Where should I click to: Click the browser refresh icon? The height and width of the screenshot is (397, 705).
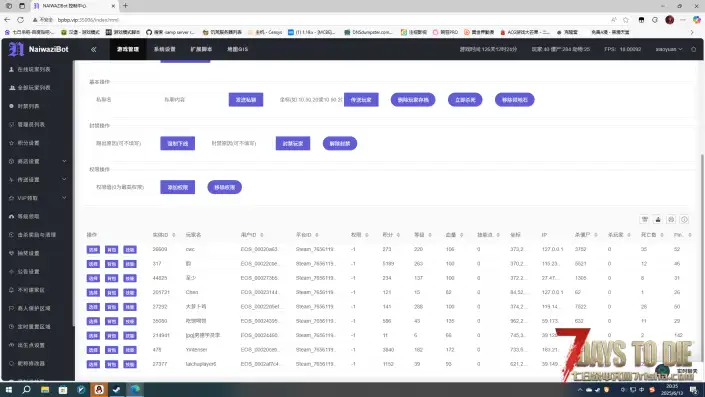pyautogui.click(x=20, y=20)
